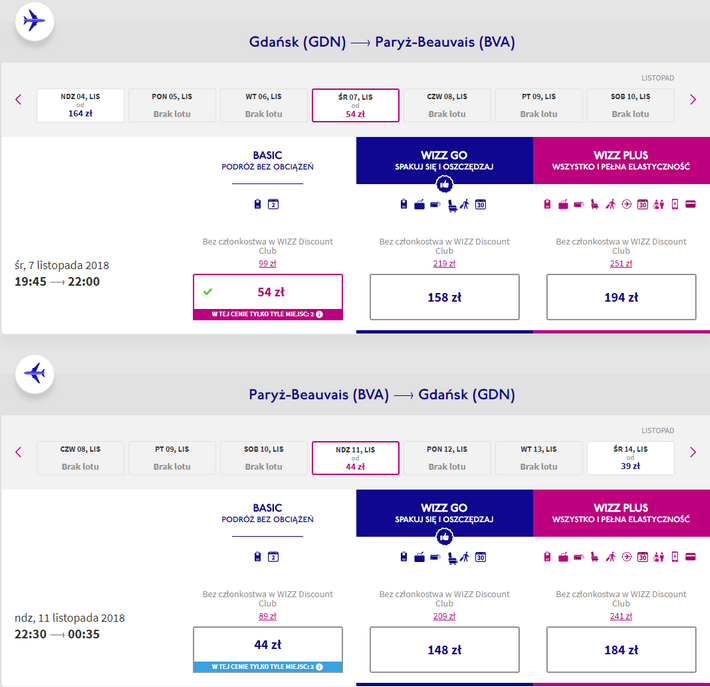Click outbound WIZZ GO backpack icon
Image resolution: width=710 pixels, height=687 pixels.
[404, 204]
